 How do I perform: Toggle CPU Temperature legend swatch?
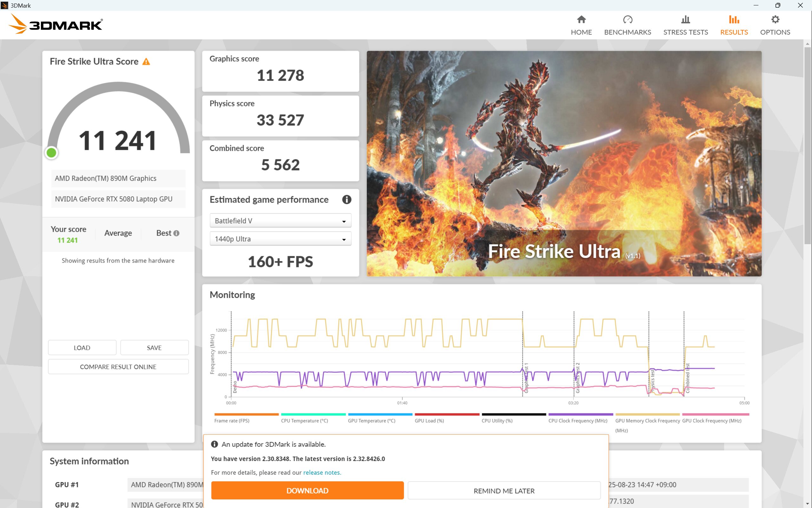coord(313,414)
